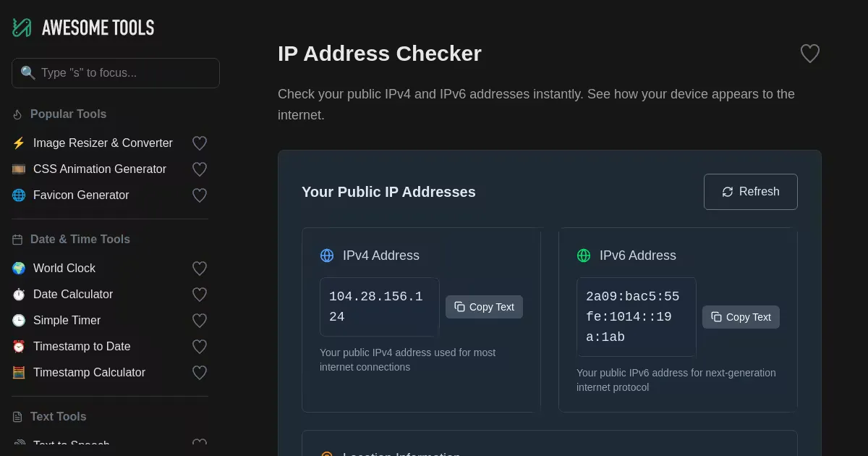Image resolution: width=868 pixels, height=456 pixels.
Task: Click the Timestamp to Date alarm icon
Action: pos(19,347)
